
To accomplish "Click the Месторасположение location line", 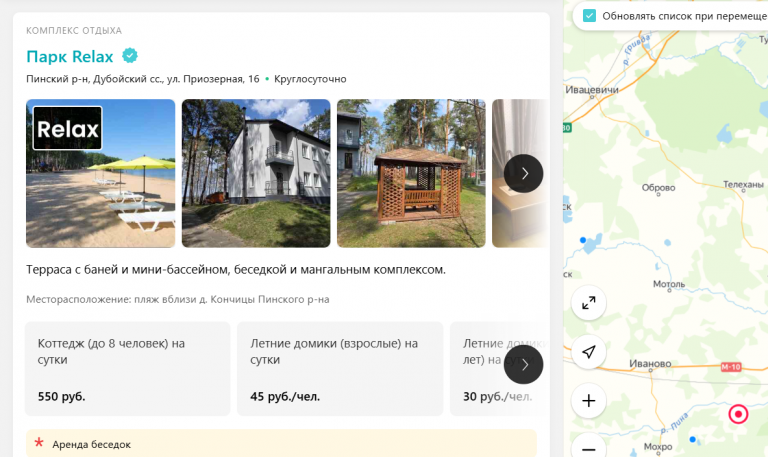I will [x=177, y=299].
